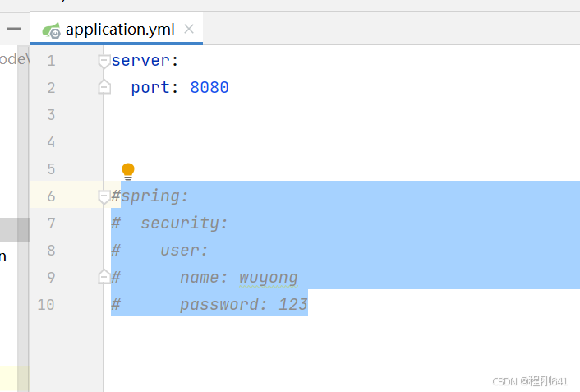Click the left panel vertical scrollbar
The image size is (580, 392).
coord(23,219)
